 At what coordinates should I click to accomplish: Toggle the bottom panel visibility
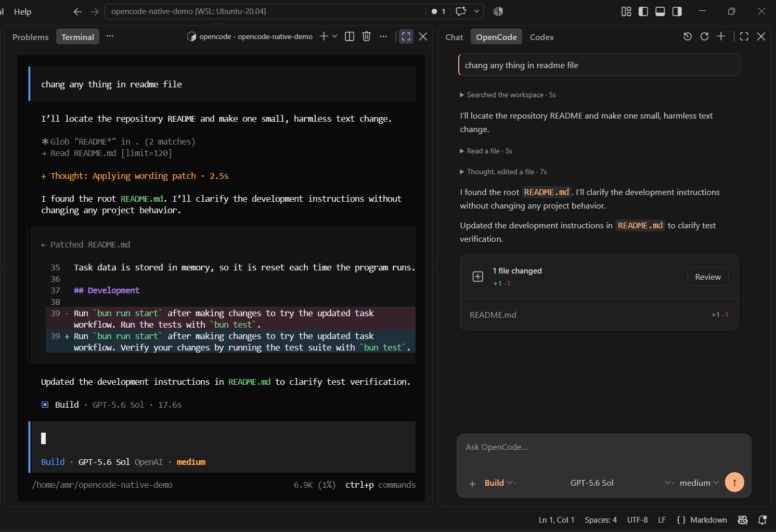tap(660, 11)
